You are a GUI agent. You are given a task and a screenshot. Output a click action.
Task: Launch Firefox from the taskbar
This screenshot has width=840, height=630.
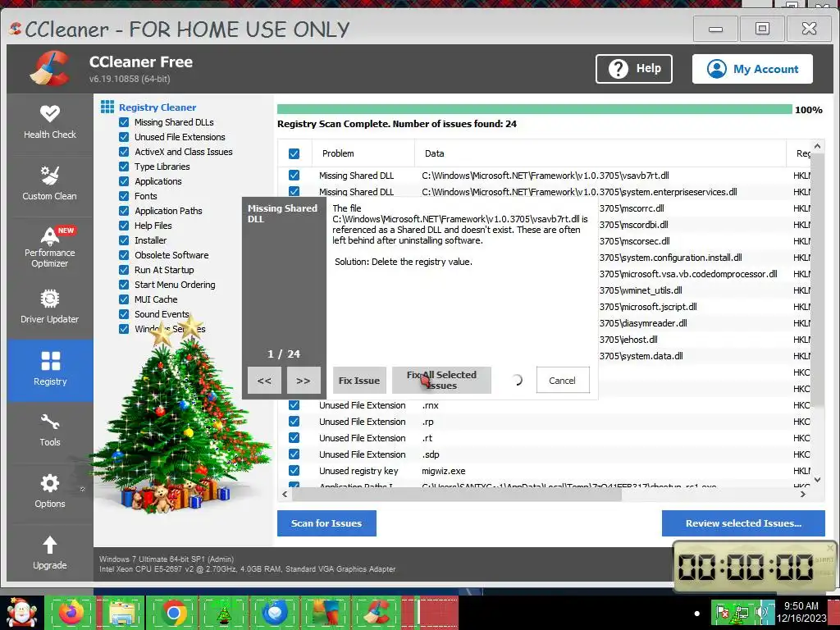coord(72,612)
